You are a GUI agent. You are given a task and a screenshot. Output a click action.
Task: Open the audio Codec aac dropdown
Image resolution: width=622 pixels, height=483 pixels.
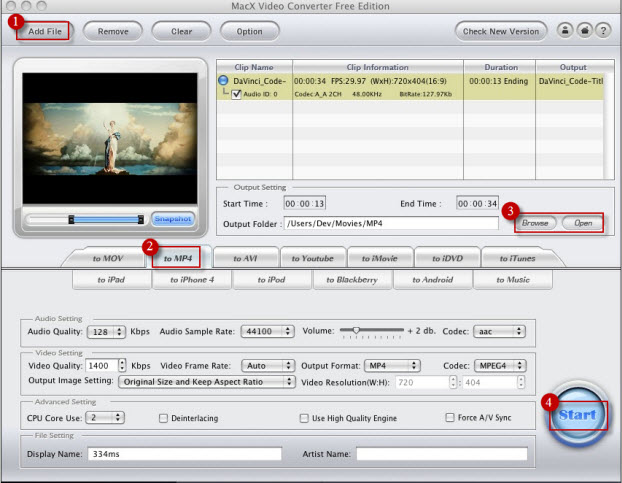499,331
